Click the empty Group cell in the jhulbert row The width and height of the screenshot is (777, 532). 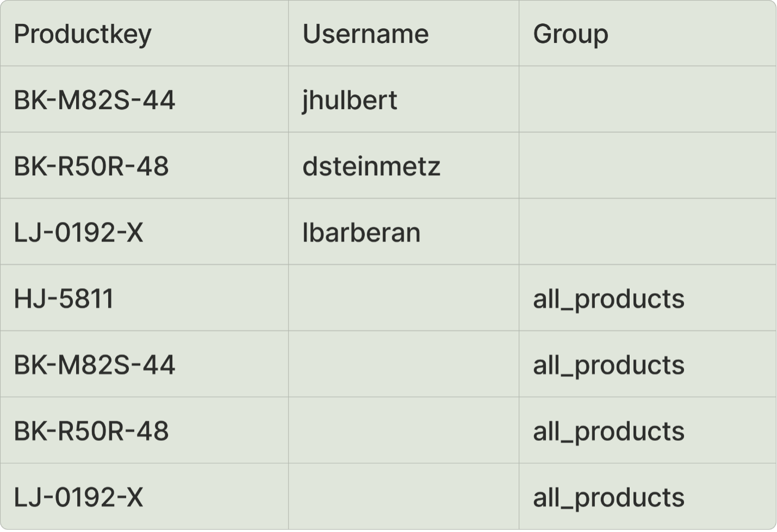click(648, 100)
